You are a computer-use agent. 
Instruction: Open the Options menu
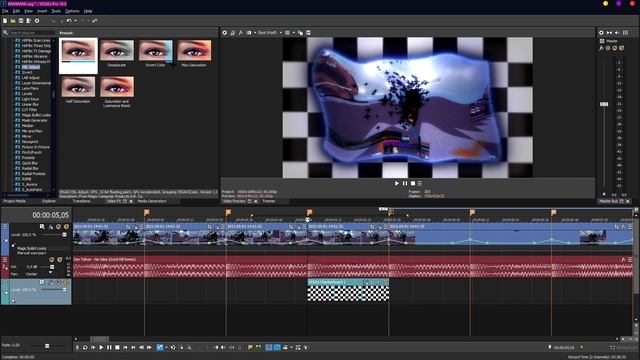72,11
